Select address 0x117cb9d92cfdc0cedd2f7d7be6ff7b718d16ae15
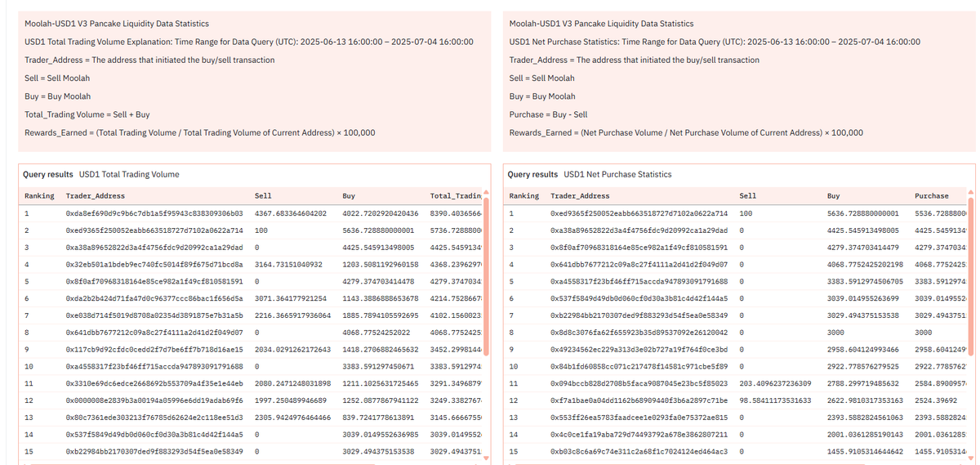 (x=154, y=350)
